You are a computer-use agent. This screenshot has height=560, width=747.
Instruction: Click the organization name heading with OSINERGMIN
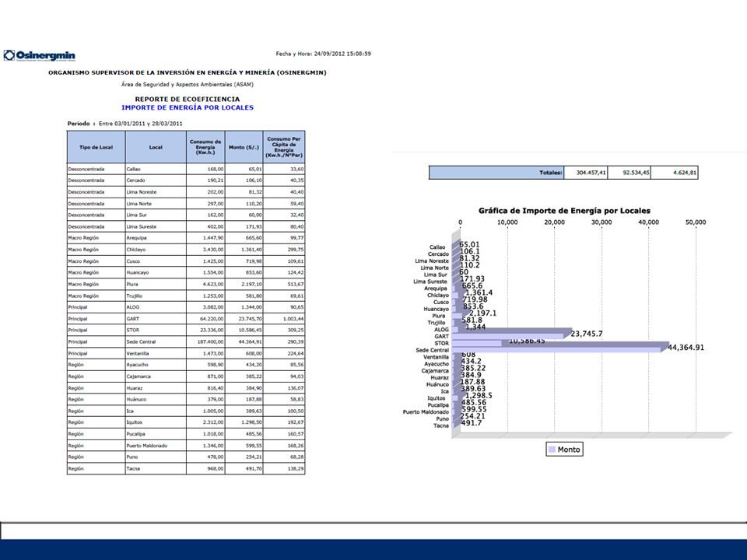click(188, 73)
